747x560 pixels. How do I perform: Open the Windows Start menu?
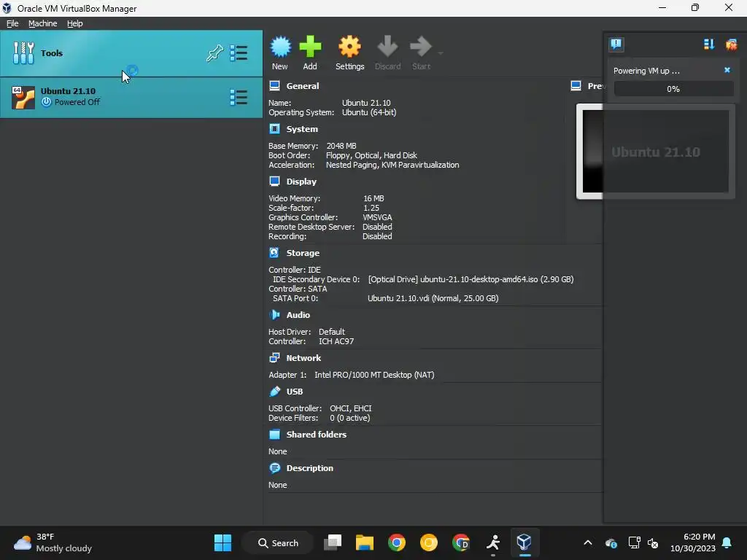pos(222,542)
